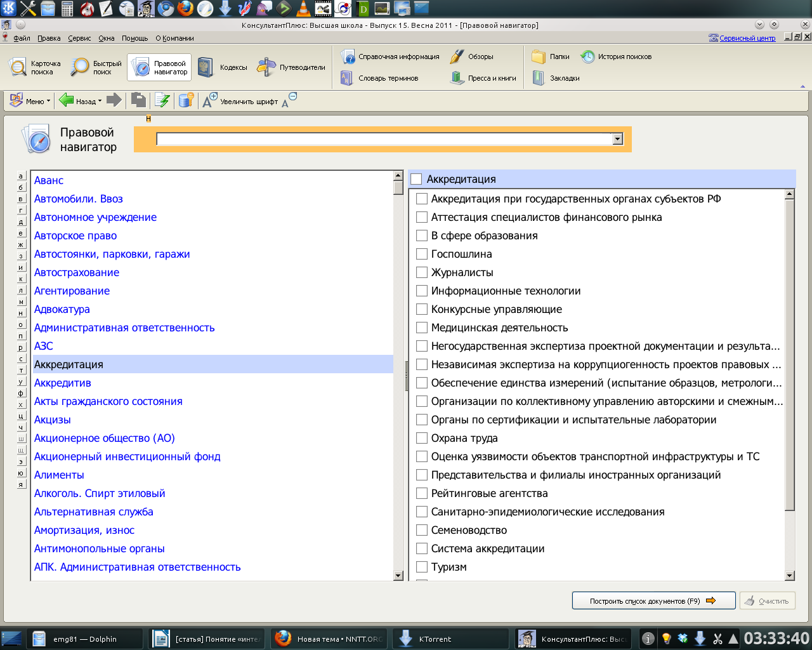Image resolution: width=812 pixels, height=650 pixels.
Task: Expand the Меню dropdown button
Action: click(x=30, y=100)
